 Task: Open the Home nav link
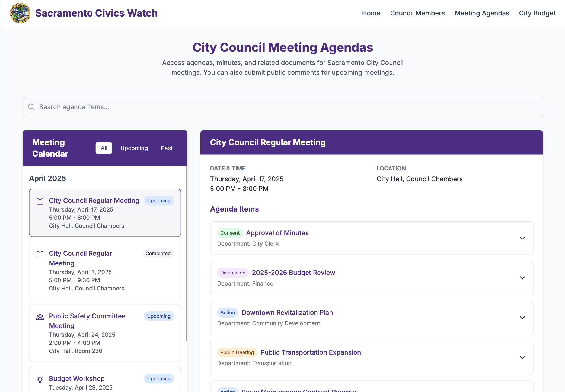point(371,13)
